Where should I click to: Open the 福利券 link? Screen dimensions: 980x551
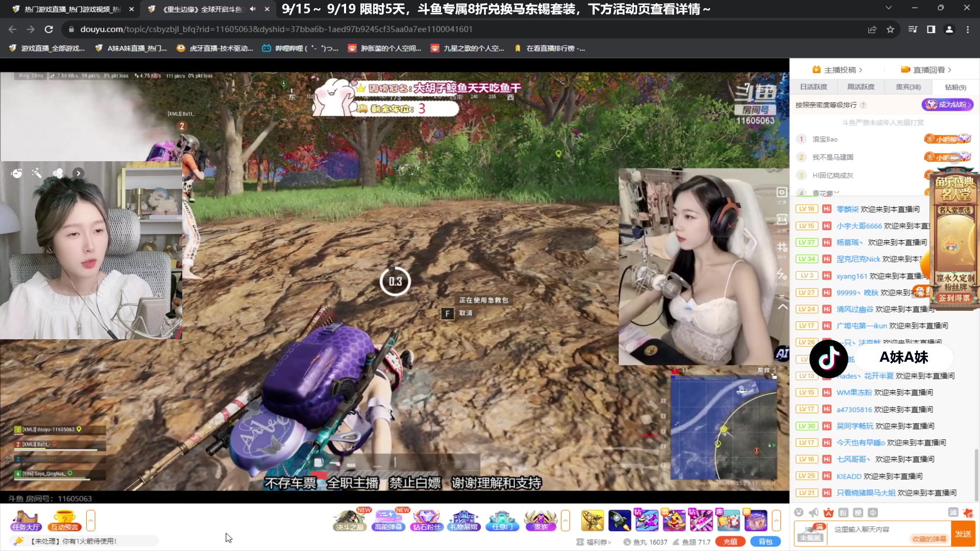coord(594,542)
